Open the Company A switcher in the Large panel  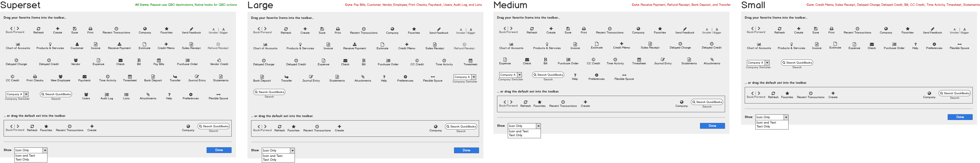click(x=465, y=77)
